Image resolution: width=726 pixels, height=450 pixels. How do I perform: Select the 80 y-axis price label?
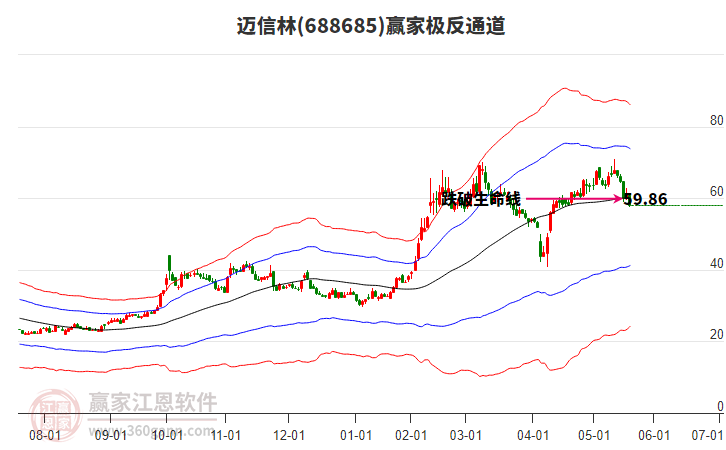pos(716,120)
